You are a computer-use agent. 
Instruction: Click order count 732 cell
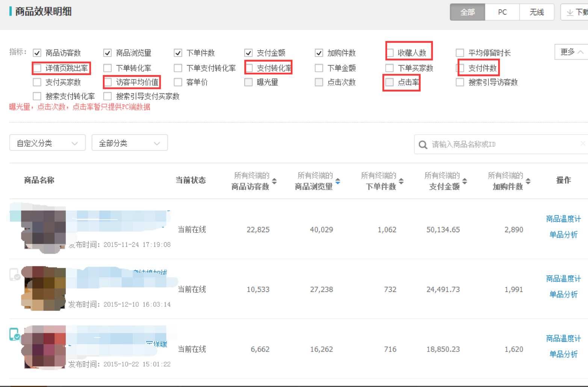click(390, 289)
